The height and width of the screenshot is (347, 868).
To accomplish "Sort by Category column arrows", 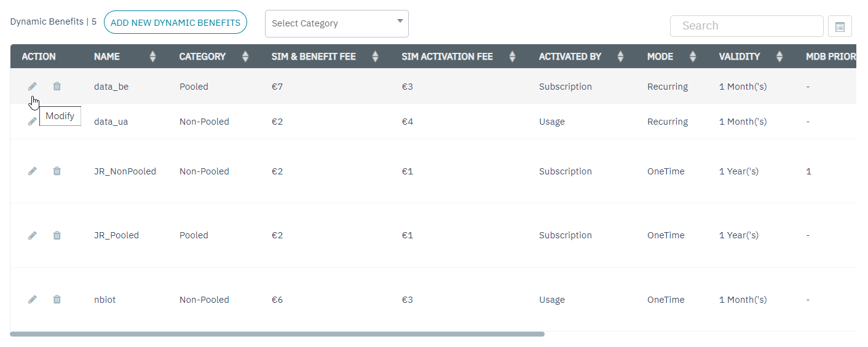I will (x=245, y=57).
